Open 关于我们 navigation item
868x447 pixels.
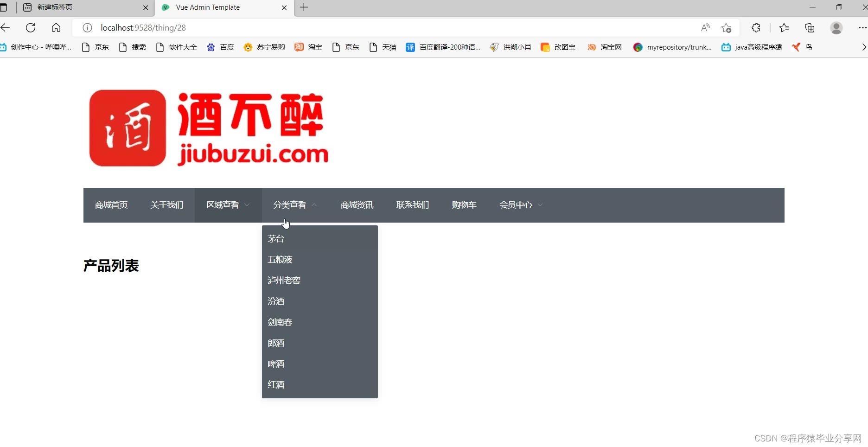coord(167,205)
